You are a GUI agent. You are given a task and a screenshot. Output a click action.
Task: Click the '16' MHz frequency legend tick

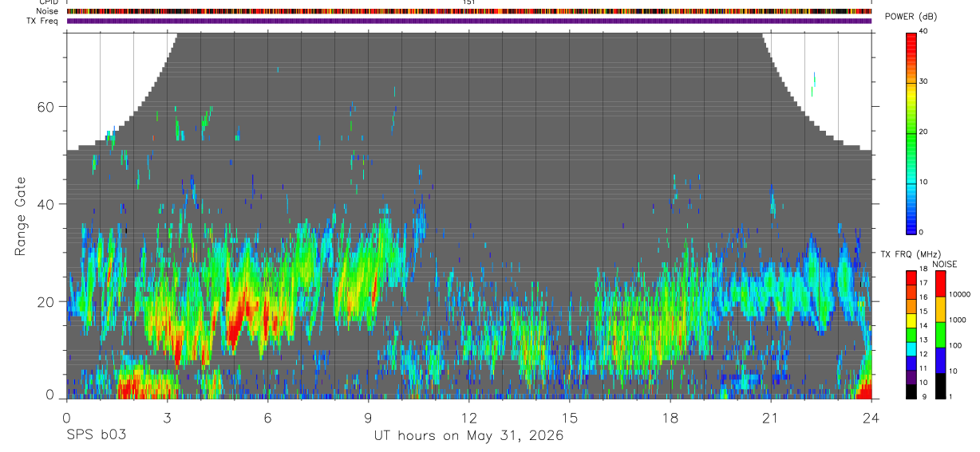[x=923, y=297]
